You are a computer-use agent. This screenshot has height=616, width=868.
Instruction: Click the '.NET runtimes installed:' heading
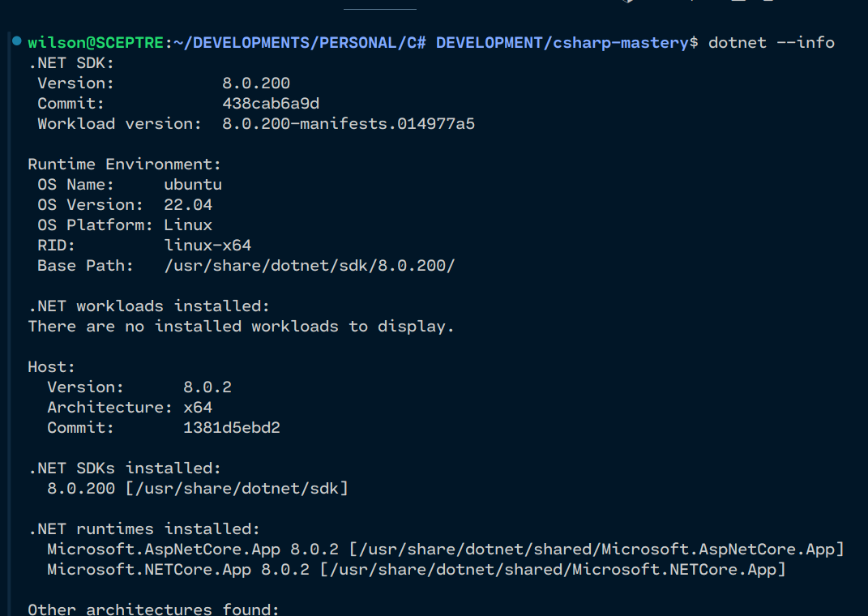pos(144,529)
